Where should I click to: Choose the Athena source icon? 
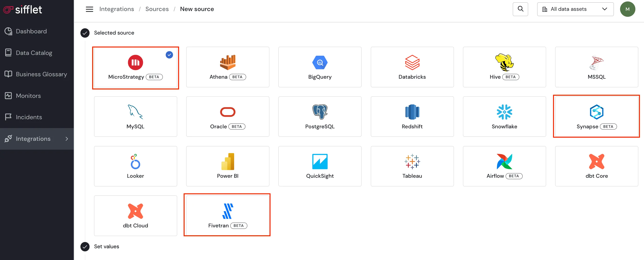point(227,62)
